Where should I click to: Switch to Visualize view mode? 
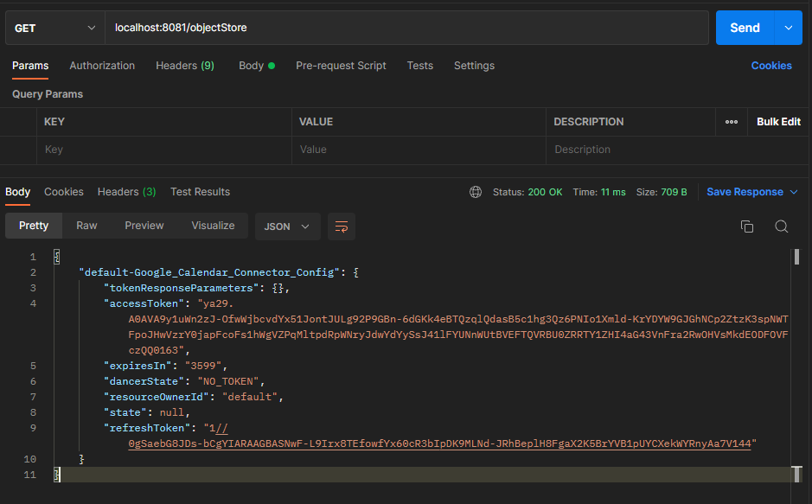213,226
